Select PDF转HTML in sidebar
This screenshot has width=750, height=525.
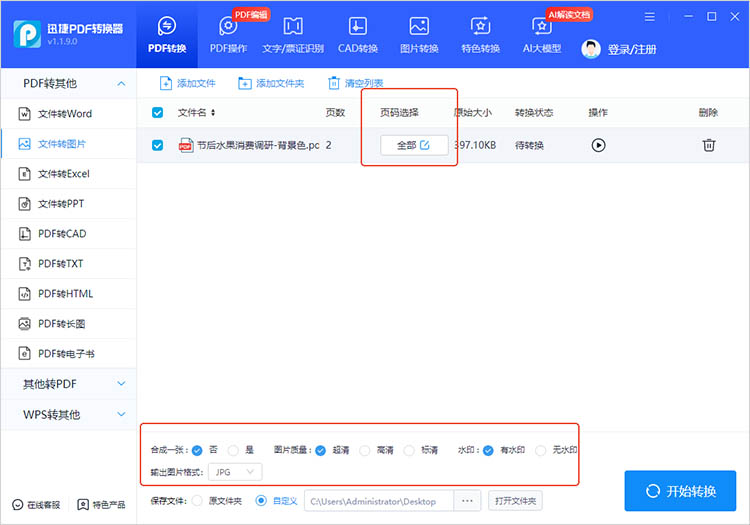point(68,294)
